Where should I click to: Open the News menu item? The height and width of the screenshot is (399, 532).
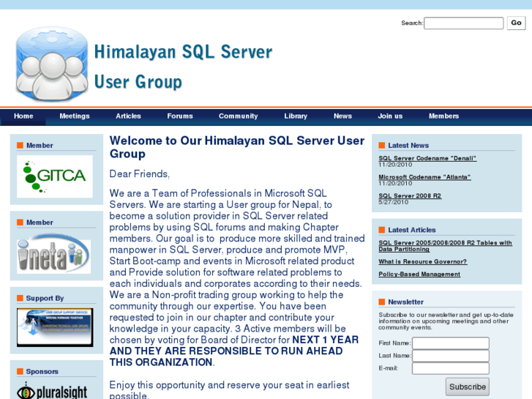click(x=342, y=116)
